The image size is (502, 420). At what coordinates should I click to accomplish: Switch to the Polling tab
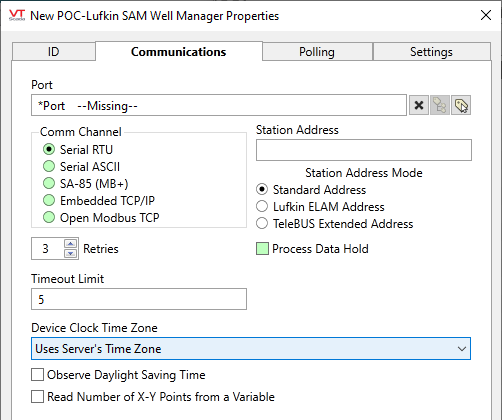tap(317, 52)
